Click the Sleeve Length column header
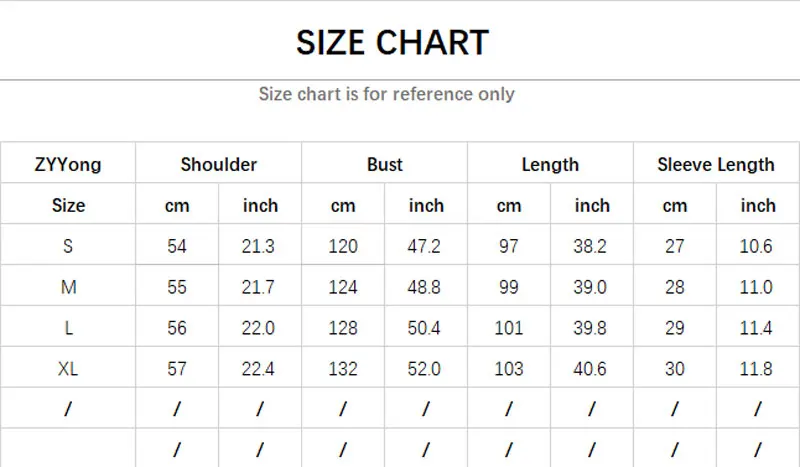This screenshot has width=800, height=467. (716, 164)
